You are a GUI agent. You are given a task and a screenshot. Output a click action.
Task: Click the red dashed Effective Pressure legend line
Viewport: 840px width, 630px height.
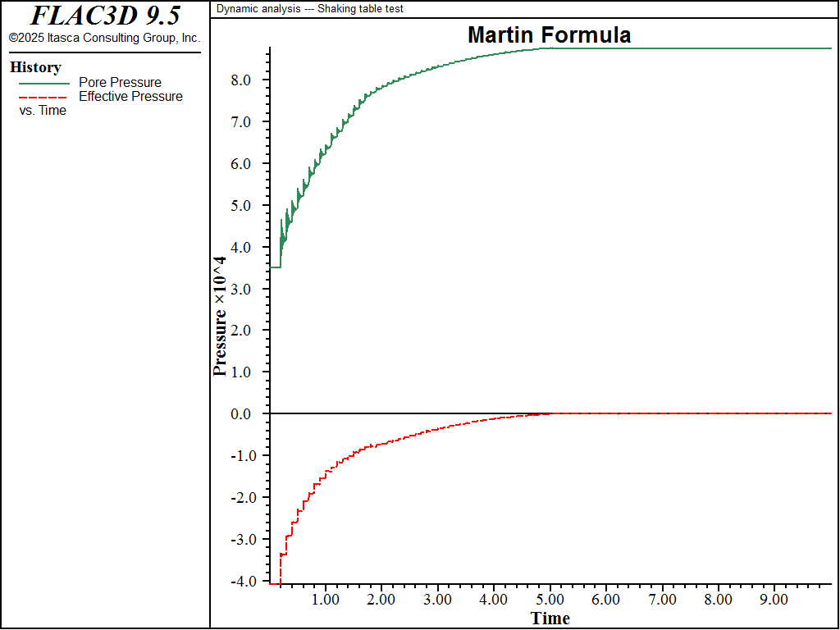pos(43,98)
